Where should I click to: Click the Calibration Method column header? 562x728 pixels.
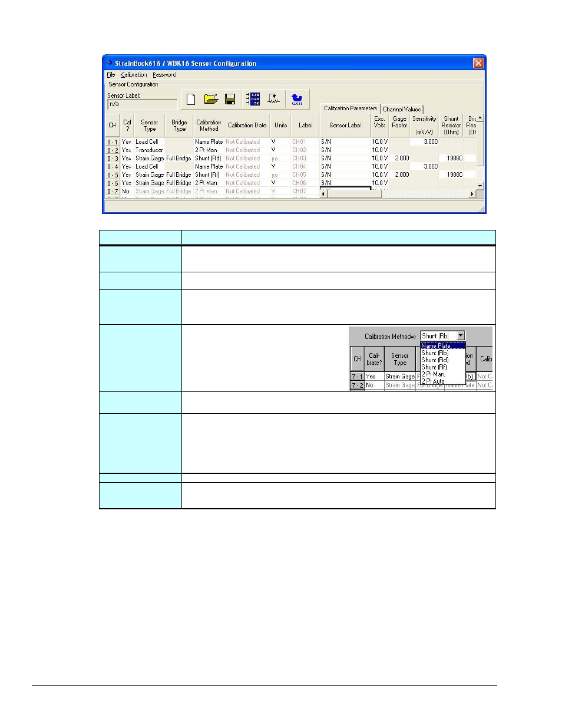tap(209, 126)
